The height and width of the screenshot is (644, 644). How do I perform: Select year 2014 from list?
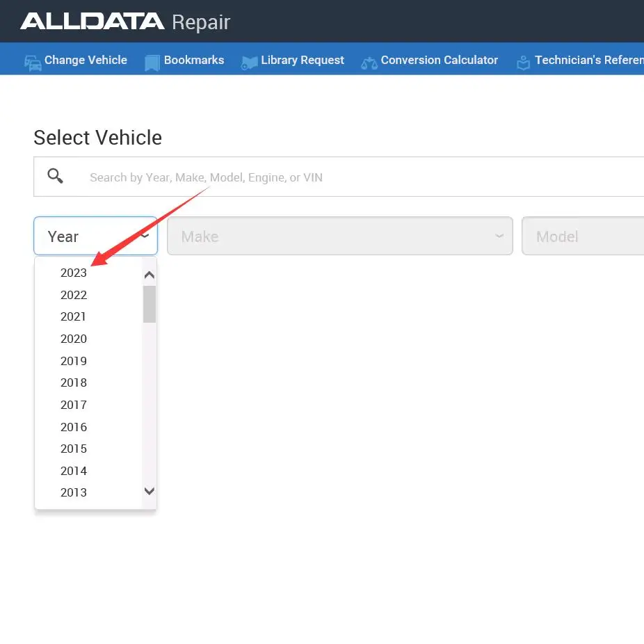click(74, 471)
